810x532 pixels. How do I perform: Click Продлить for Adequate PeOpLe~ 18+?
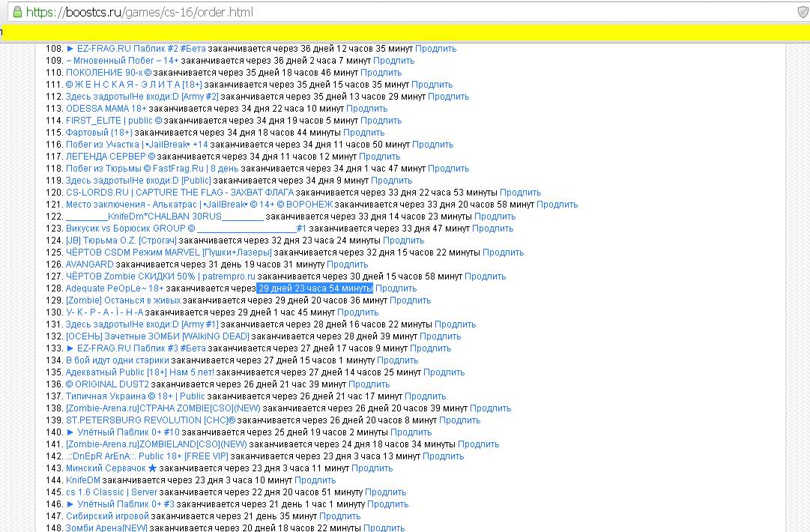point(396,288)
